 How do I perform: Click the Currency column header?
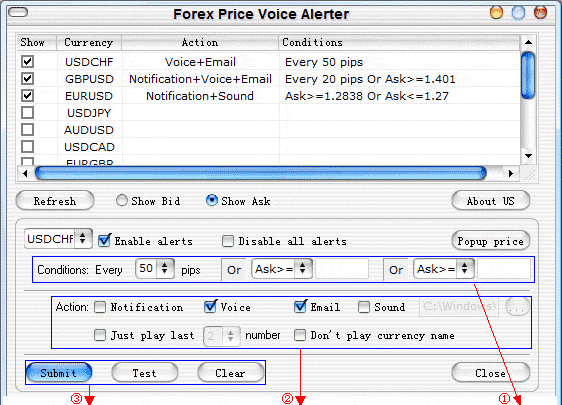tap(89, 42)
